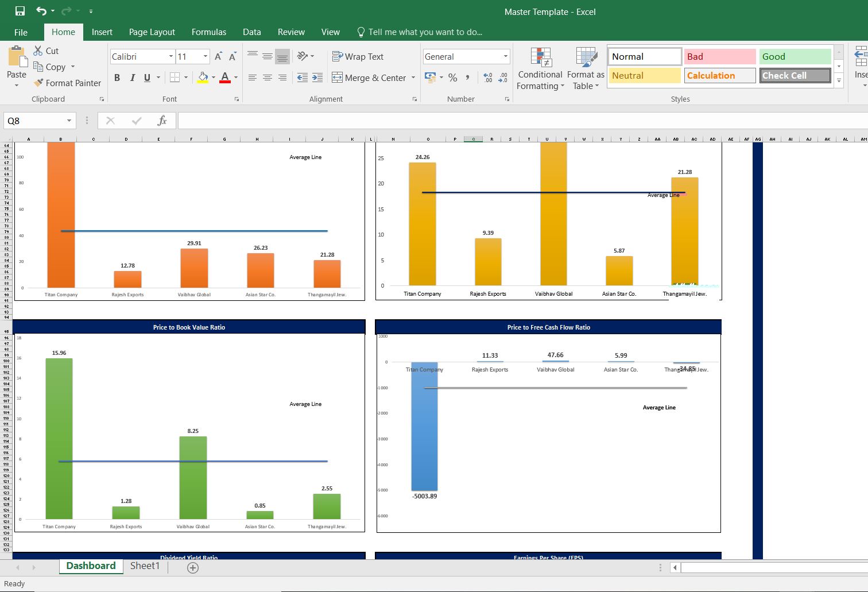Screen dimensions: 868x592
Task: Open the font size dropdown
Action: click(206, 56)
